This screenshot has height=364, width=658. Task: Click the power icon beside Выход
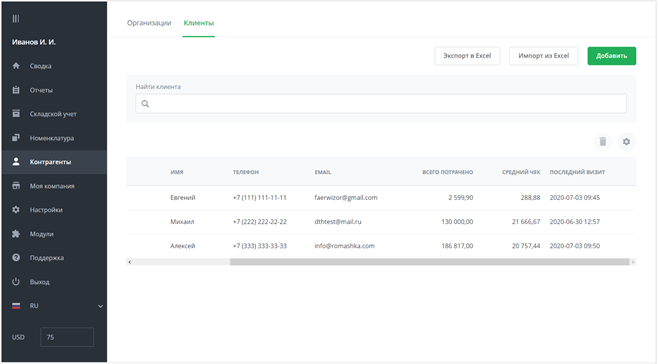click(16, 282)
